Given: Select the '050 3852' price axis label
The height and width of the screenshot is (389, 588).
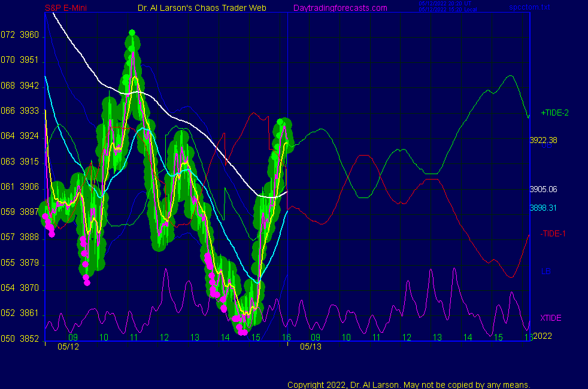Looking at the screenshot, I should point(20,338).
